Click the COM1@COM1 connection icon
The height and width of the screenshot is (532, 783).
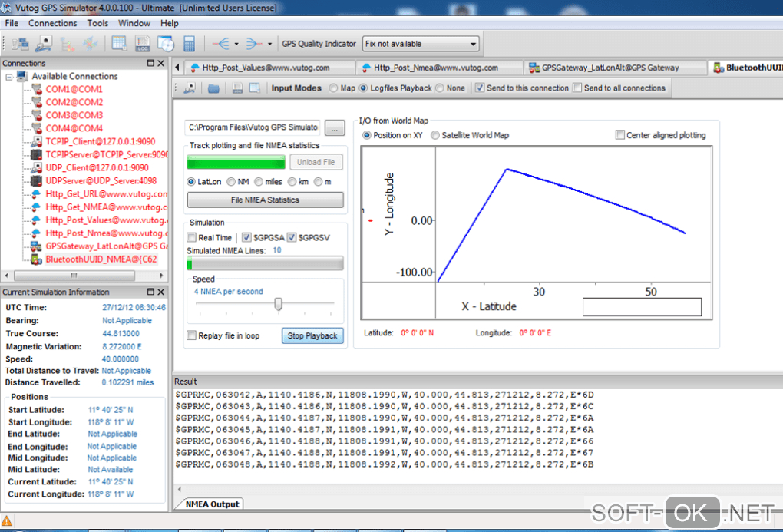tap(36, 89)
